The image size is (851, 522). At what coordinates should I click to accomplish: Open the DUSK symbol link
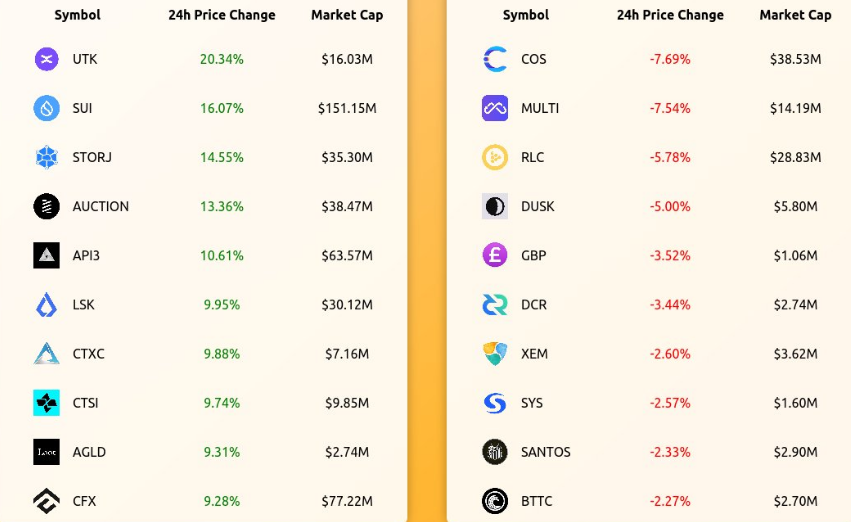(538, 207)
